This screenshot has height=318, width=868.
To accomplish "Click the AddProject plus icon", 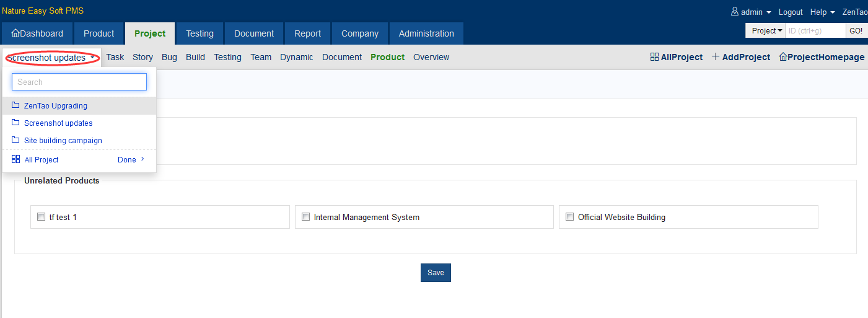I will [x=716, y=57].
